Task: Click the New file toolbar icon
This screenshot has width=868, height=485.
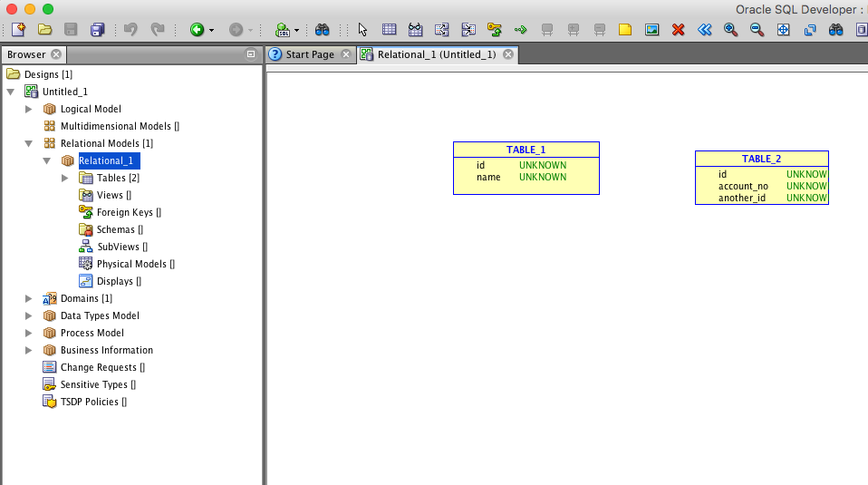Action: point(18,29)
